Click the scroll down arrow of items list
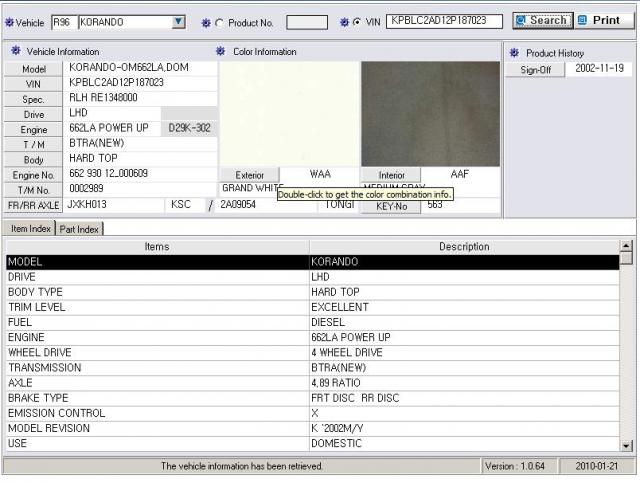 (626, 446)
